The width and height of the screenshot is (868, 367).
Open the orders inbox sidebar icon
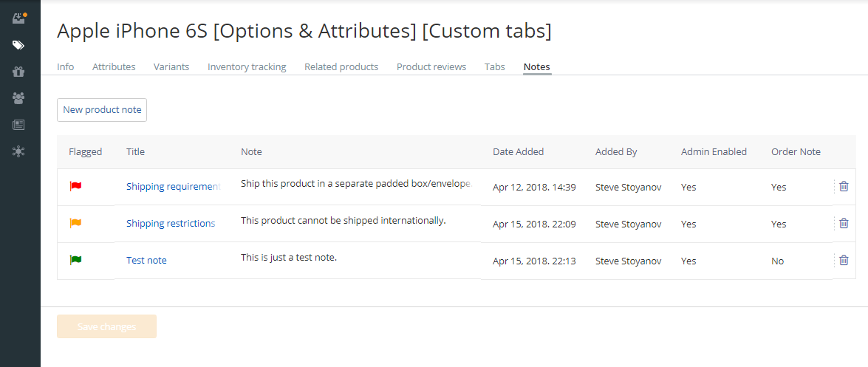(18, 18)
